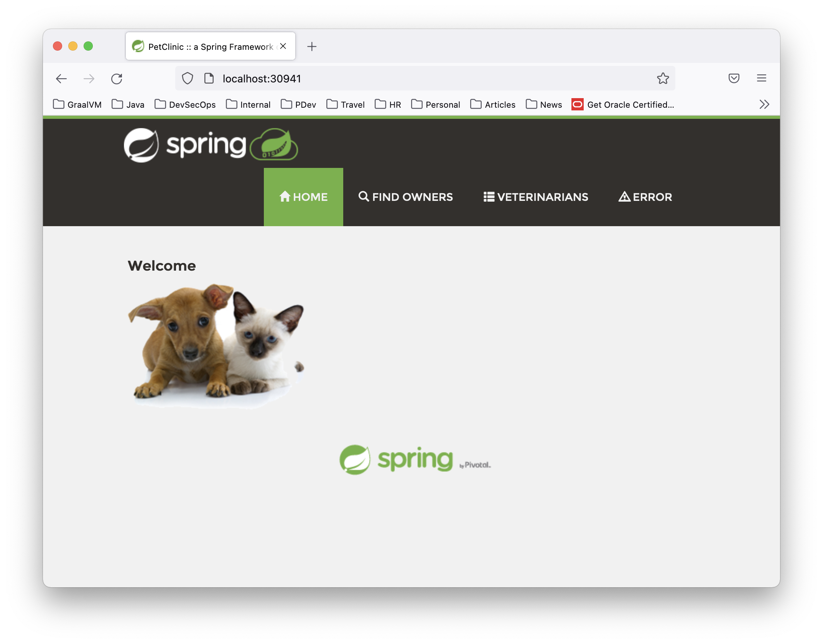Click the Welcome heading text
Image resolution: width=823 pixels, height=644 pixels.
[162, 266]
